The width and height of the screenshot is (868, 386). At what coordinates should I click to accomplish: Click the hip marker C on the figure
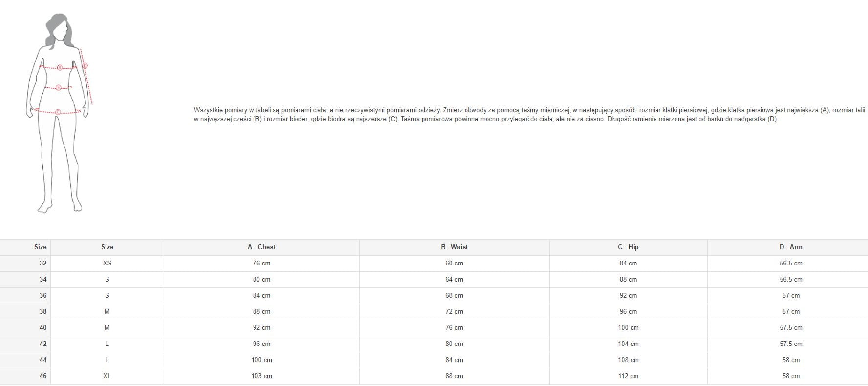coord(58,112)
